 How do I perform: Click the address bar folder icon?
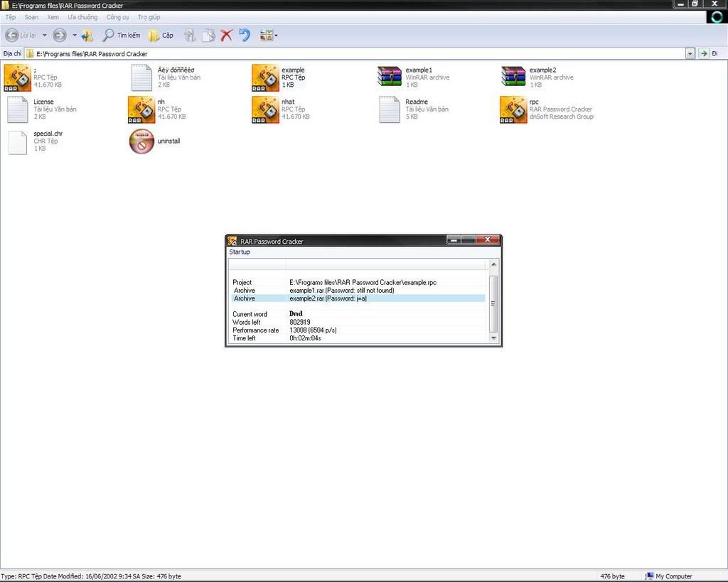pyautogui.click(x=30, y=54)
